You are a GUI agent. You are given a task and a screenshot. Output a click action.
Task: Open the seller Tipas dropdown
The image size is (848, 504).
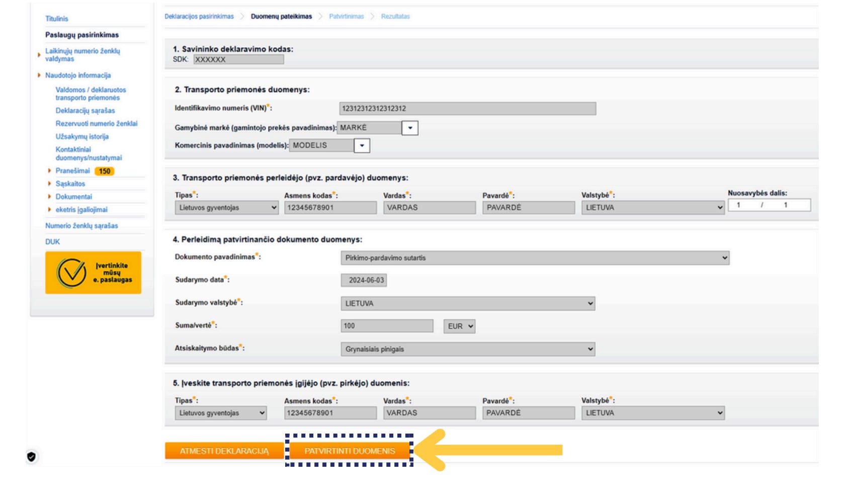[x=226, y=208]
